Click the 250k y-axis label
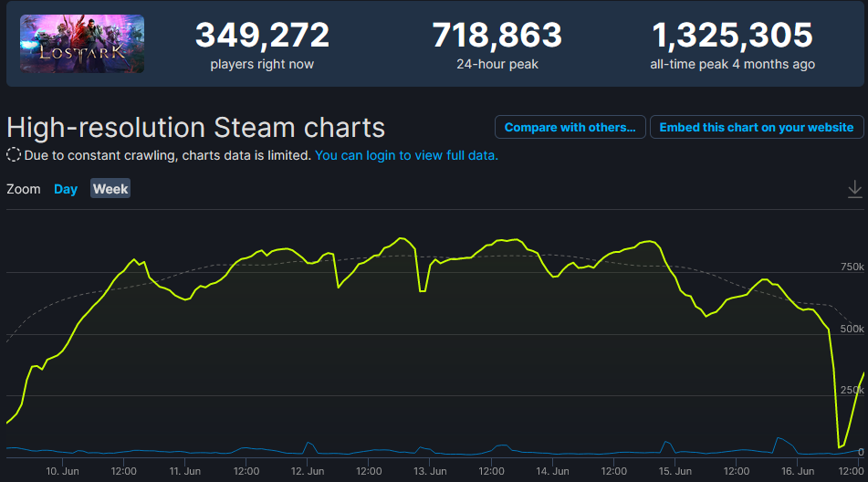The image size is (868, 482). point(852,390)
